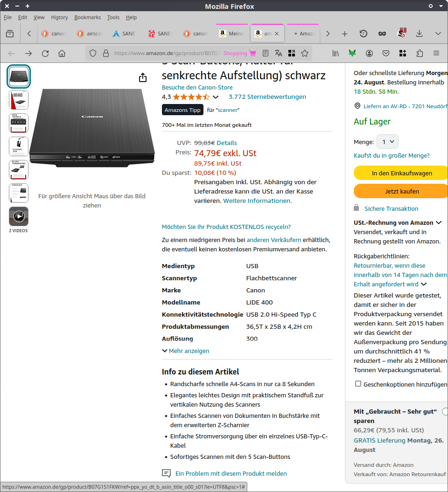Screen dimensions: 448x492
Task: Expand the star rating dropdown arrow
Action: pos(216,97)
